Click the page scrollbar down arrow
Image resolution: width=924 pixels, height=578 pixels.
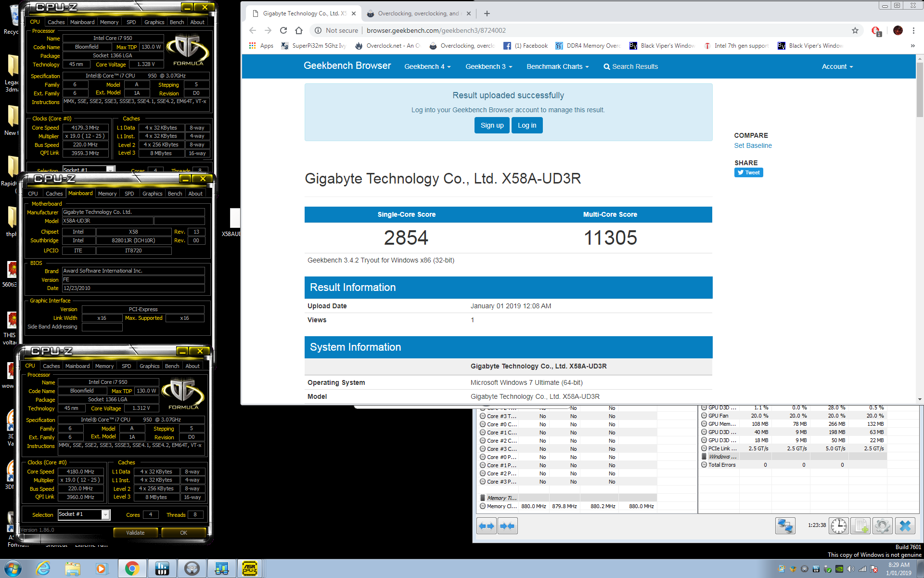(920, 399)
